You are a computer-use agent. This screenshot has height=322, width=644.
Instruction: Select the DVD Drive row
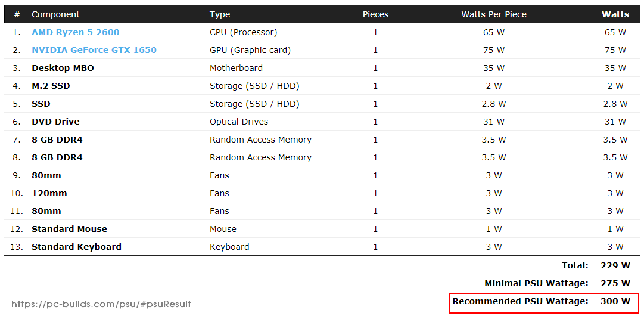pyautogui.click(x=322, y=122)
